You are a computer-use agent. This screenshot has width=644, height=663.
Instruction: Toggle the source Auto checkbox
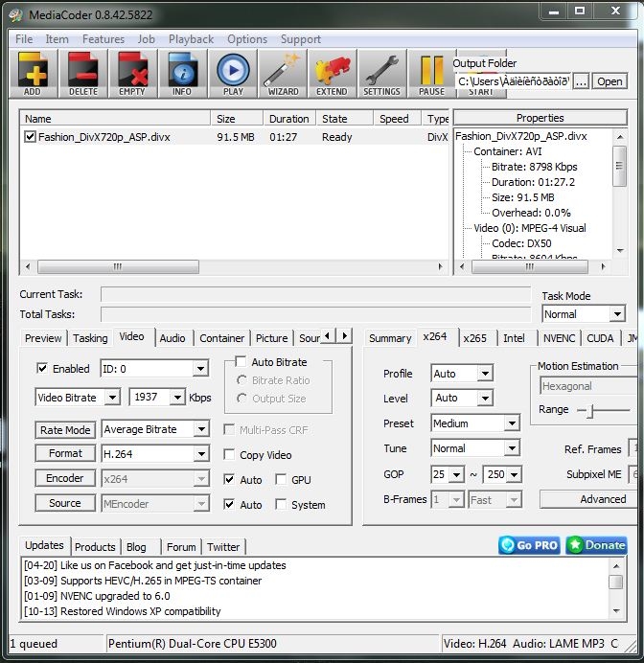229,505
